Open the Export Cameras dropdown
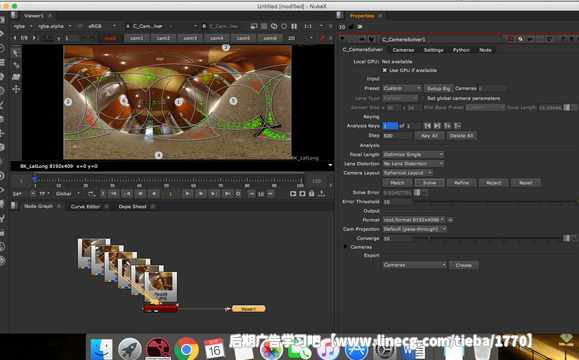 (414, 265)
